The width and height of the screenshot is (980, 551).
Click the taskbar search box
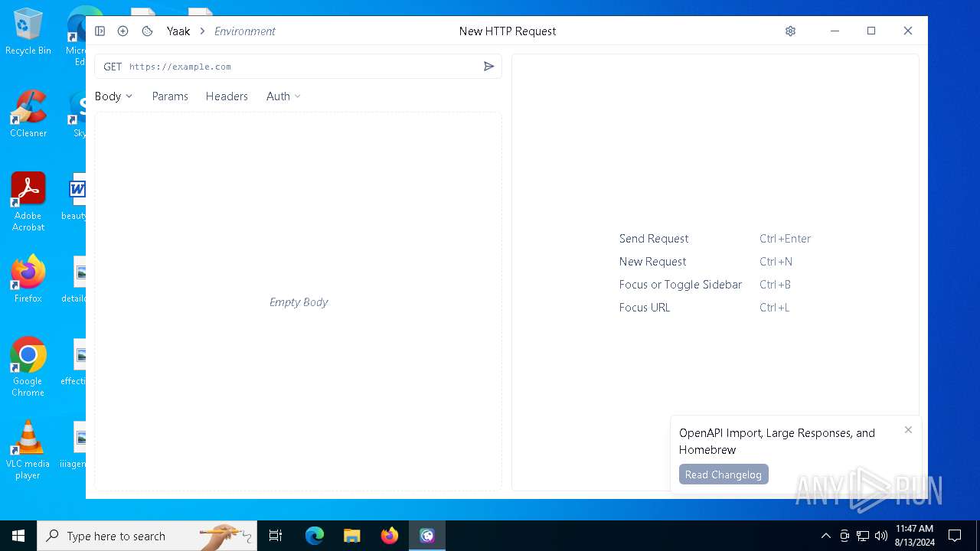coord(147,536)
